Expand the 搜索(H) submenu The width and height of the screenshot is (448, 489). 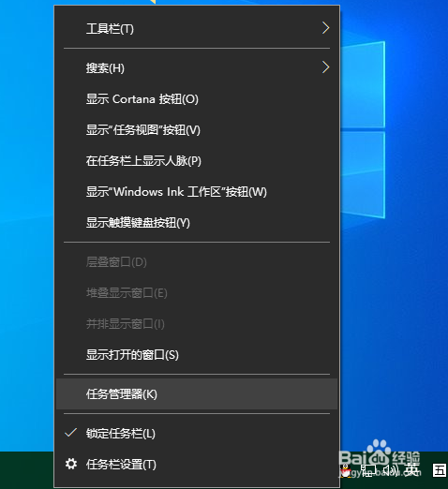(x=197, y=67)
